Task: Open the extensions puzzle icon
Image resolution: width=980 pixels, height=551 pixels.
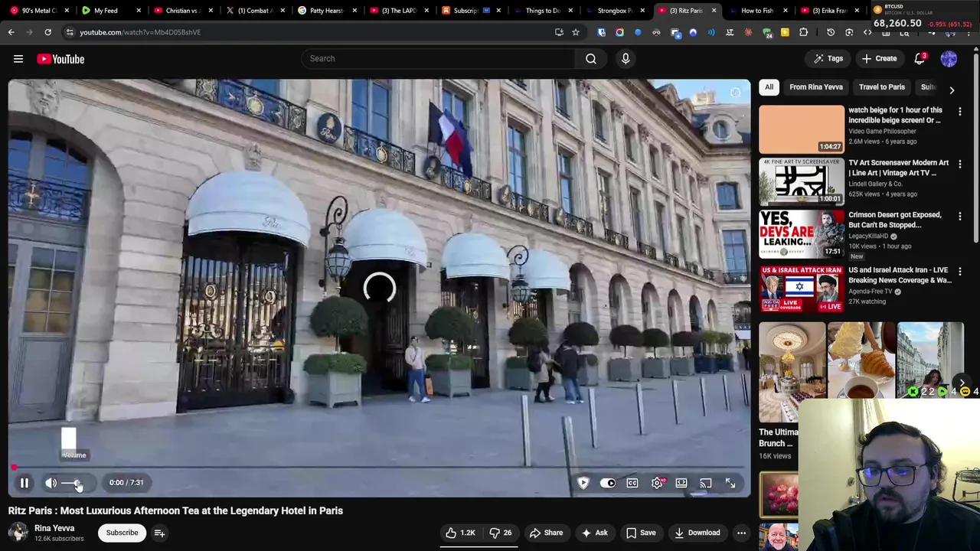Action: tap(803, 32)
